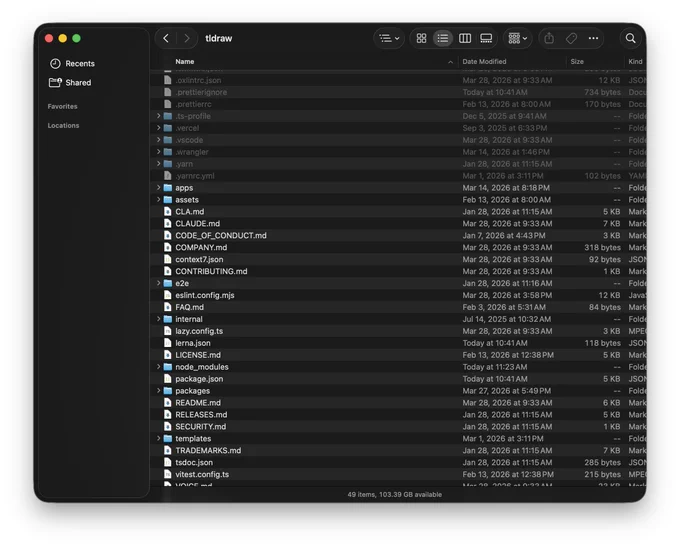680x547 pixels.
Task: Select the LICENSE.md file icon
Action: coord(168,355)
